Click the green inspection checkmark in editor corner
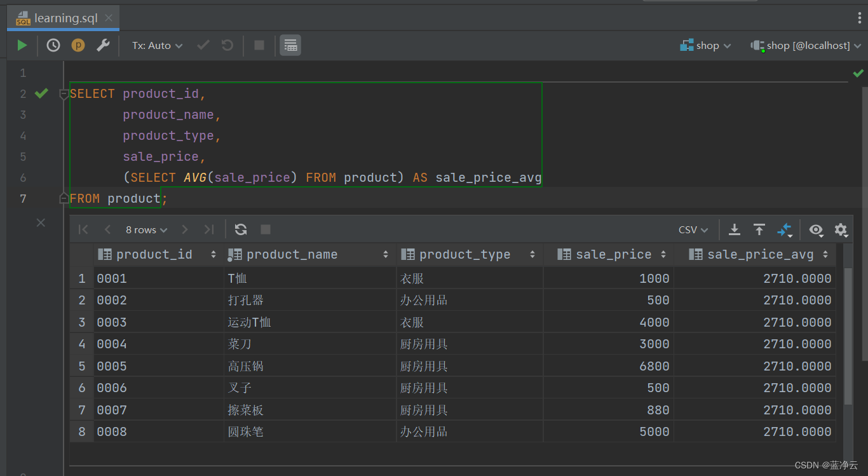 [x=858, y=73]
